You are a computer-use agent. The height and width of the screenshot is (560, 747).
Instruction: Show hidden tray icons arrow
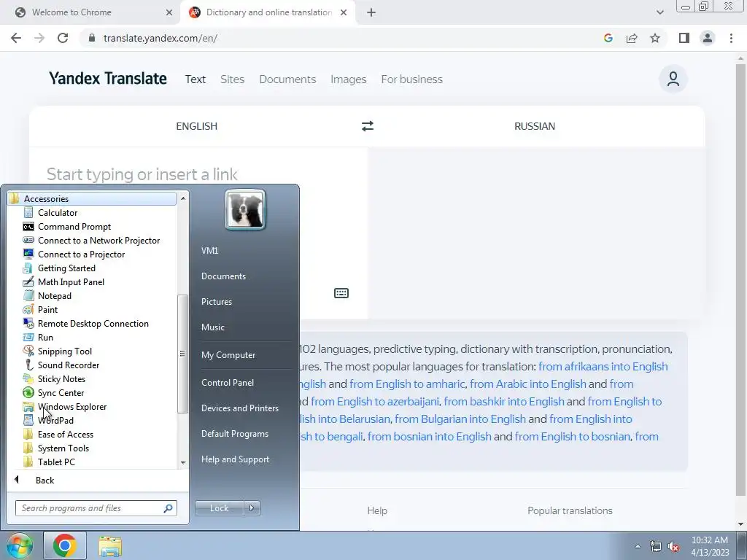pos(638,546)
